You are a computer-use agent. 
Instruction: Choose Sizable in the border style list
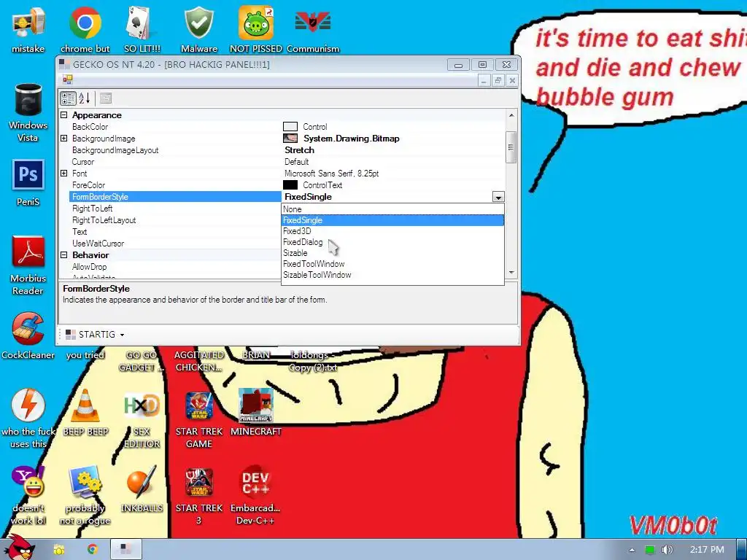tap(392, 253)
